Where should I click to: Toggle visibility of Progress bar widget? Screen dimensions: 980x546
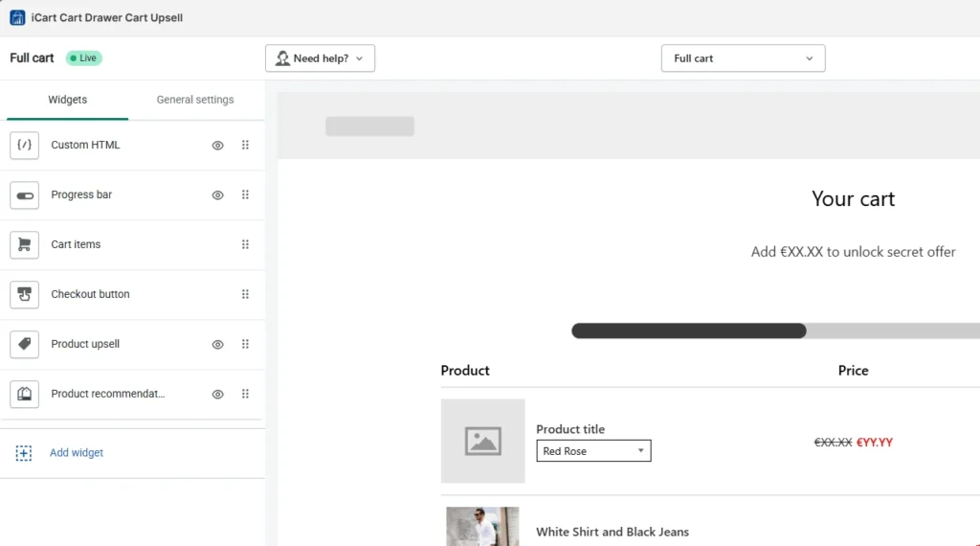[x=217, y=195]
